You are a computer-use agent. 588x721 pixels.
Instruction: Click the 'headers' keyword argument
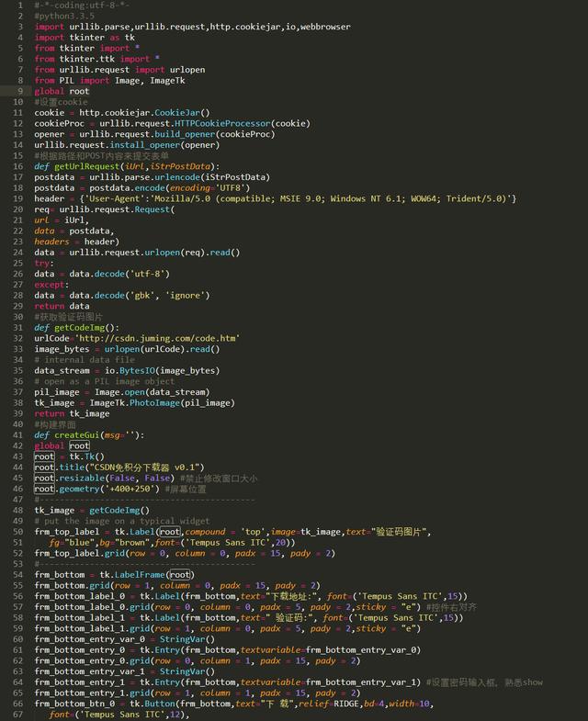[51, 242]
